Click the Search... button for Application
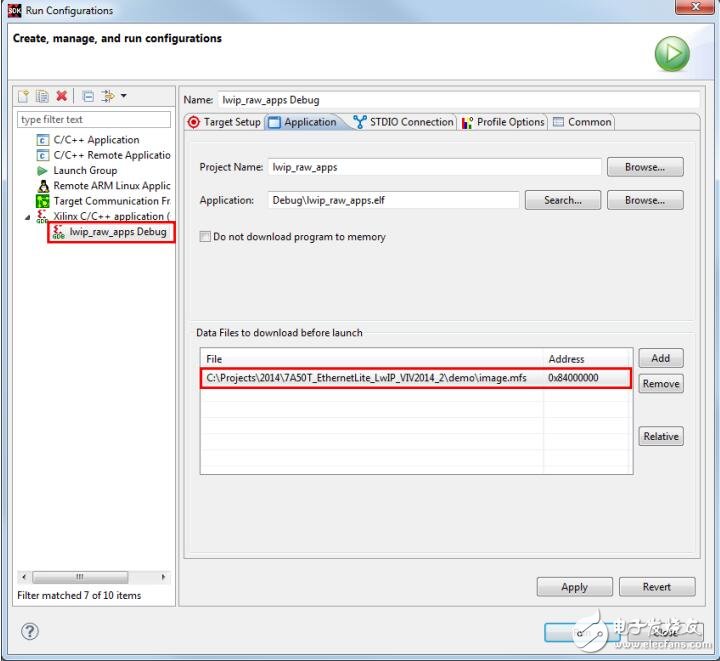This screenshot has width=720, height=661. pos(562,200)
